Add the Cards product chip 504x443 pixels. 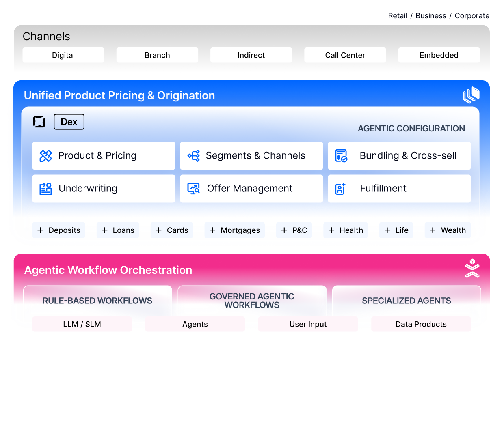pos(172,230)
